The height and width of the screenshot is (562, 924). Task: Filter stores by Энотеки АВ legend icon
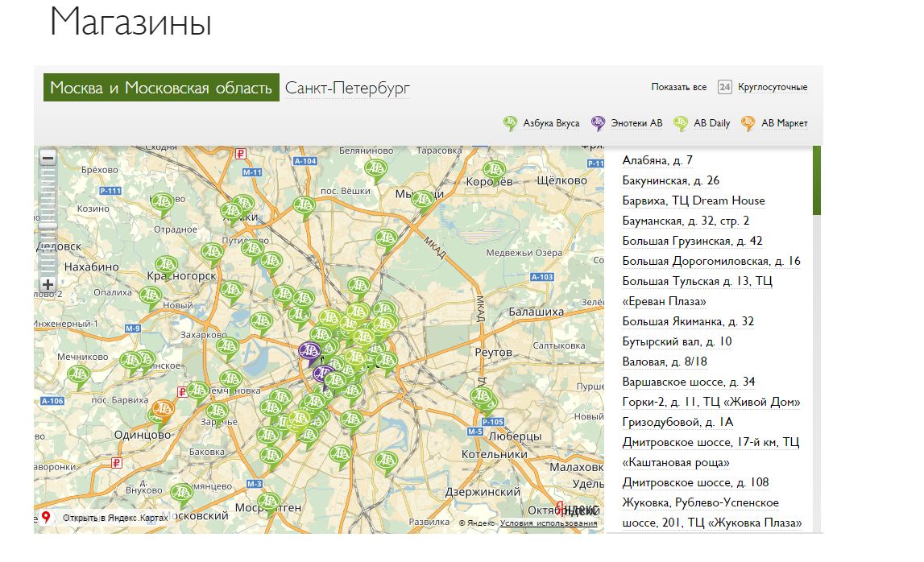tap(598, 123)
